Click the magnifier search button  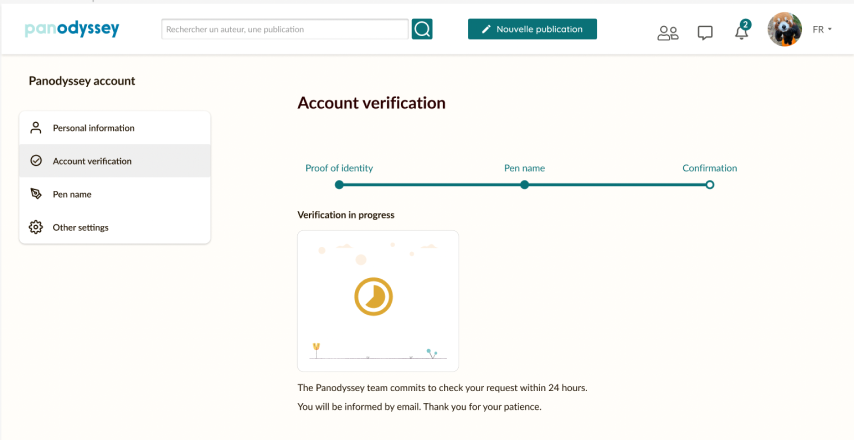pos(422,29)
